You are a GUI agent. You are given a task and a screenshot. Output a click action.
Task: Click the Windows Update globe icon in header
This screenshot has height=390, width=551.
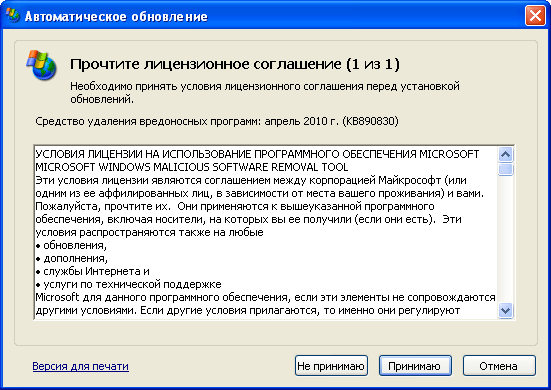(41, 65)
